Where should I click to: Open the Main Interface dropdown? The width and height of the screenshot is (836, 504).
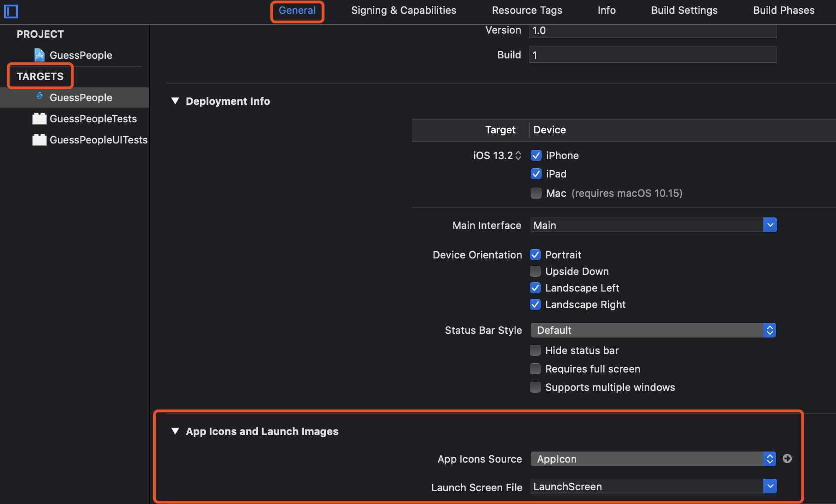770,225
